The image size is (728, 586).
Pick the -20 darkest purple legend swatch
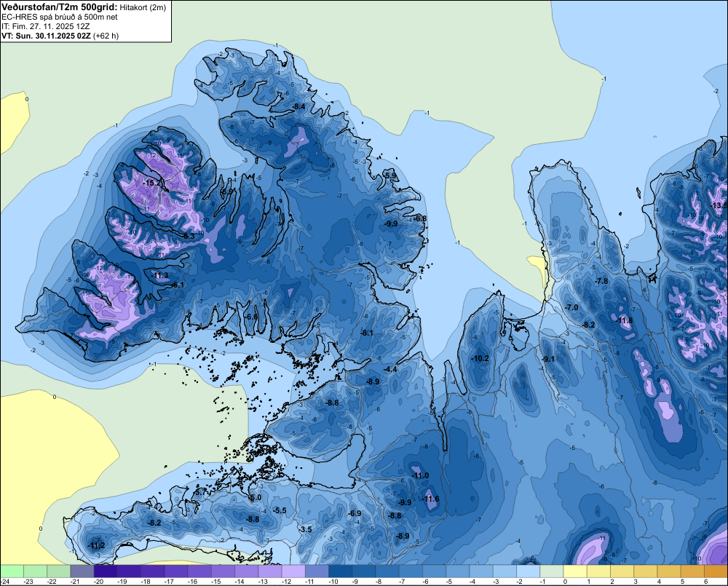[106, 571]
